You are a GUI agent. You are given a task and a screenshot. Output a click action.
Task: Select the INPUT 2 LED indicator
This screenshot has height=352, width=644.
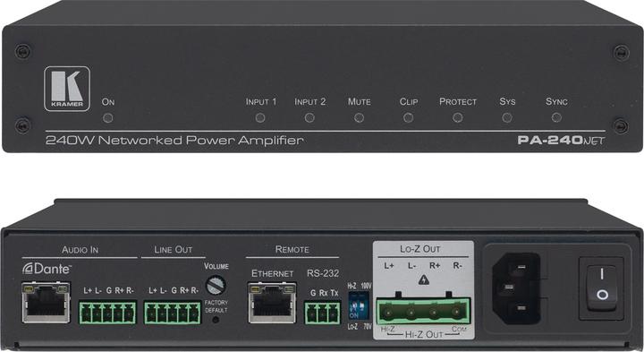309,118
